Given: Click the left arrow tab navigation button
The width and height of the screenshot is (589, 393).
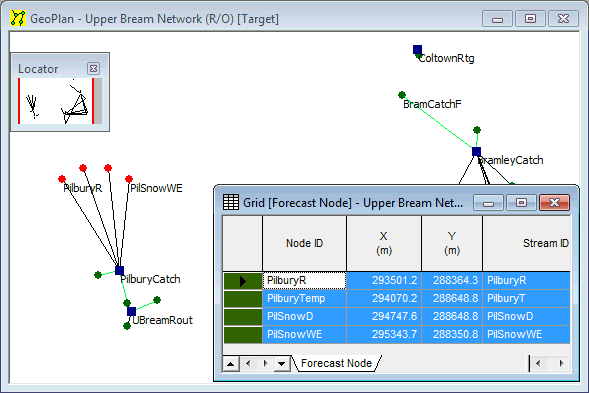Looking at the screenshot, I should tap(248, 364).
